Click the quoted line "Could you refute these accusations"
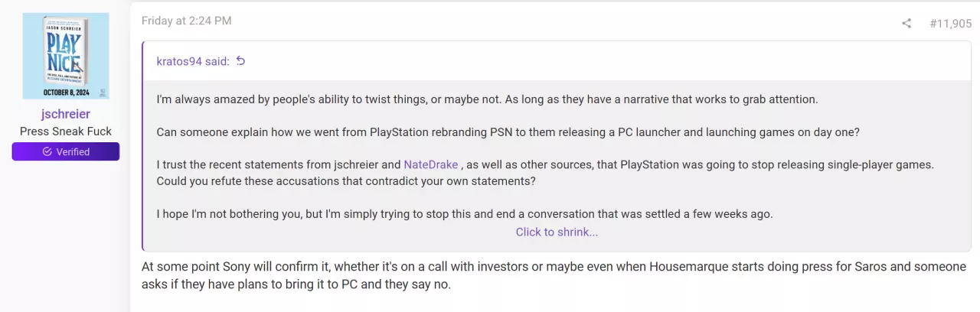Screen dimensions: 980x312 tap(346, 181)
